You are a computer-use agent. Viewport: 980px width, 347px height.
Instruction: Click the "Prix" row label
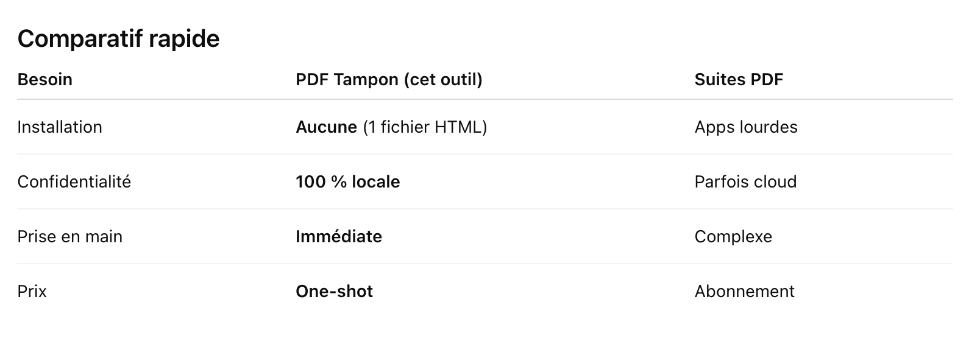pyautogui.click(x=32, y=292)
